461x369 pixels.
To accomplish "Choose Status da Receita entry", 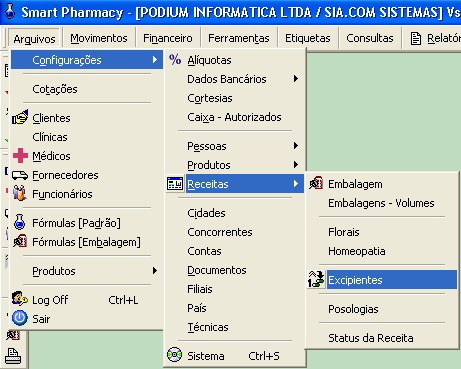I will point(382,338).
